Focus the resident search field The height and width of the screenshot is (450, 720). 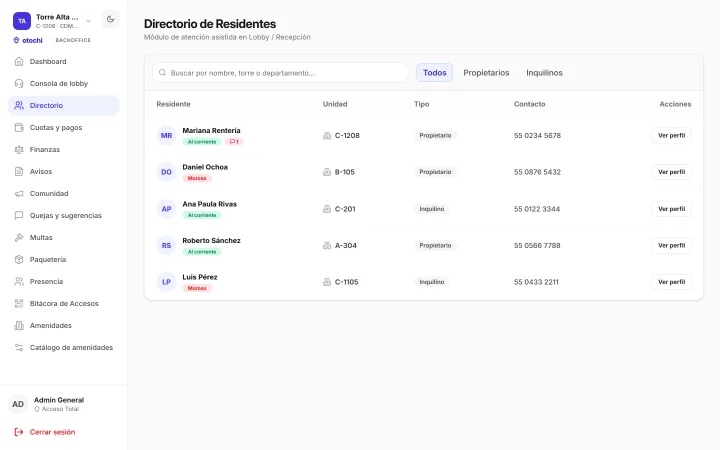[x=281, y=73]
